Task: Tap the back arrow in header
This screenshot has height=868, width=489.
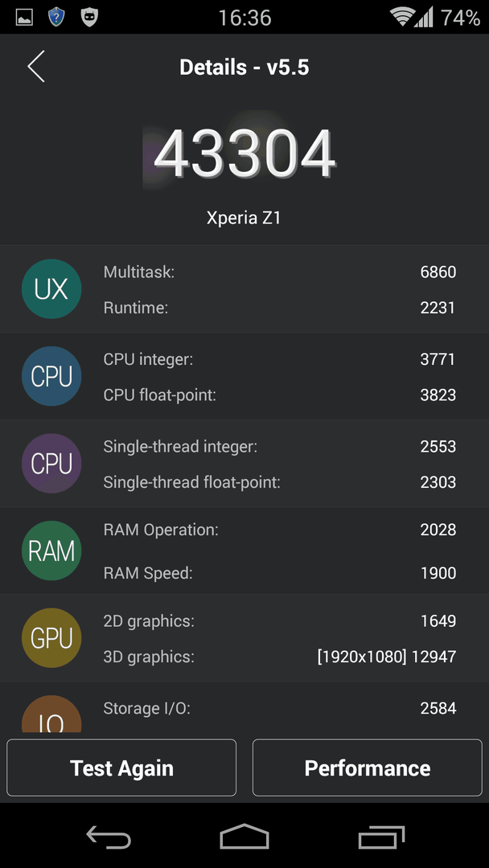Action: (x=36, y=67)
